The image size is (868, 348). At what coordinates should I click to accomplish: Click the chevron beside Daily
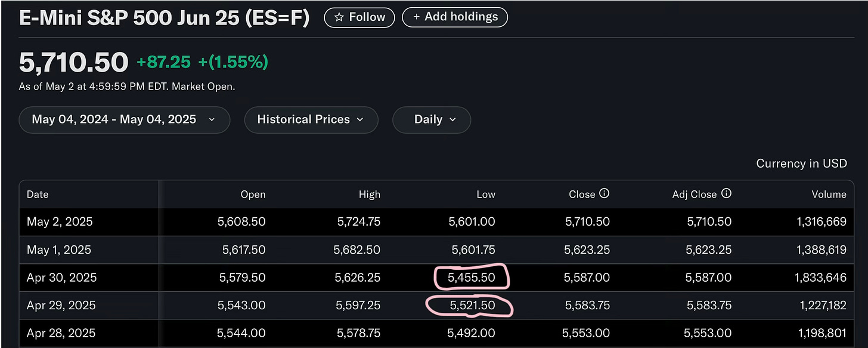[452, 119]
